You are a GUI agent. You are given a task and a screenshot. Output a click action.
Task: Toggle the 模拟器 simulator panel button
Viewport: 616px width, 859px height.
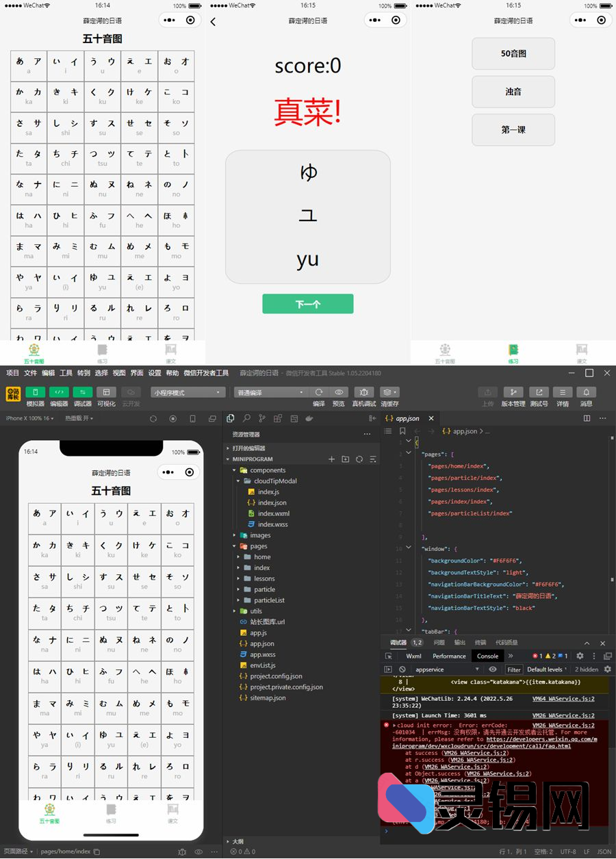[35, 392]
